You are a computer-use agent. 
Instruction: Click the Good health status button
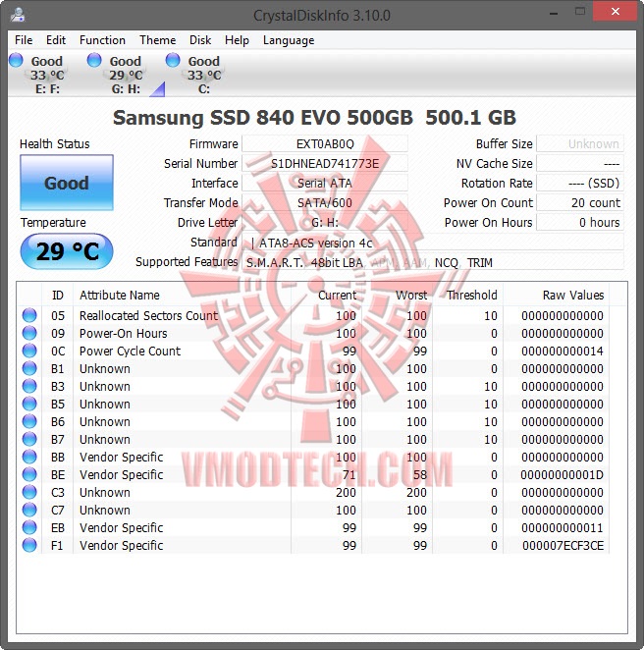point(67,183)
